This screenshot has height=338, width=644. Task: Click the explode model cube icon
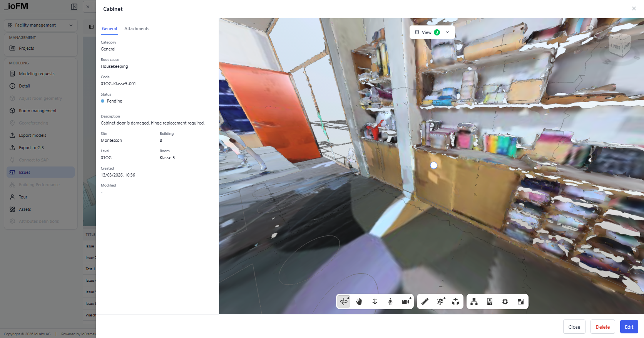tap(456, 301)
